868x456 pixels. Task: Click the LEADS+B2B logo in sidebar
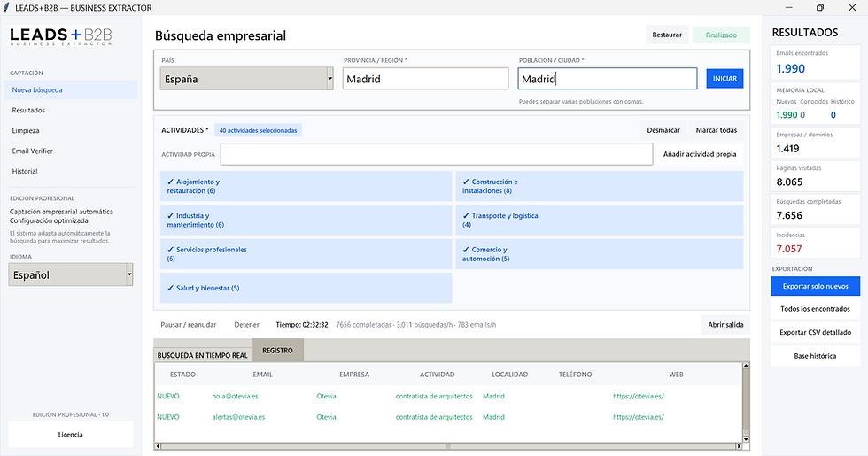click(61, 36)
